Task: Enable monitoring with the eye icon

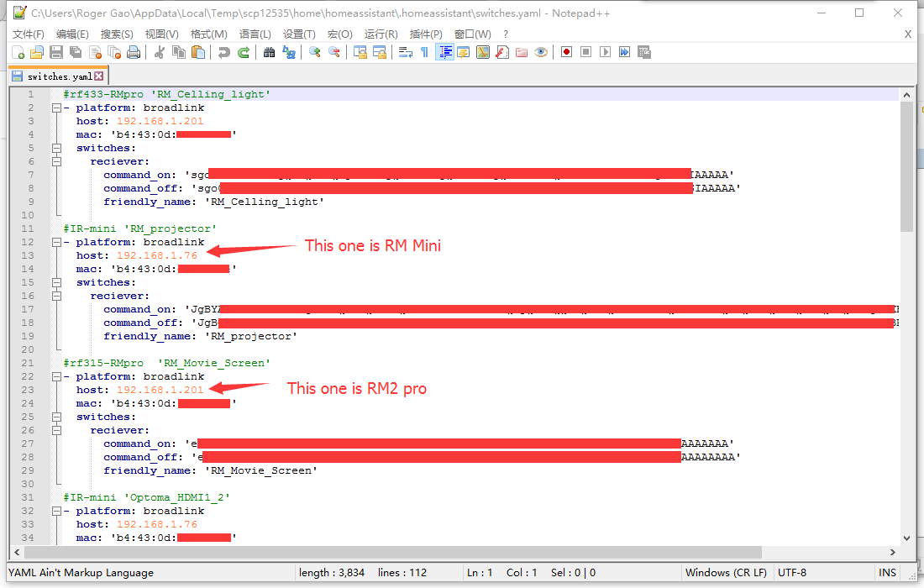Action: [541, 52]
